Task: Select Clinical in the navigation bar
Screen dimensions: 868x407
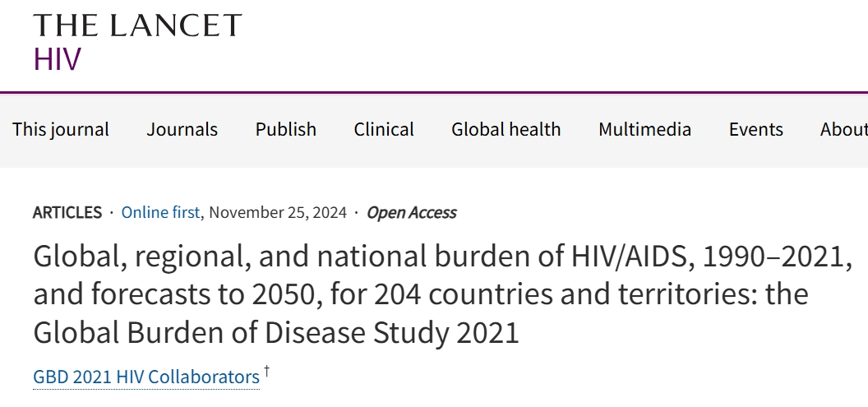Action: coord(384,129)
